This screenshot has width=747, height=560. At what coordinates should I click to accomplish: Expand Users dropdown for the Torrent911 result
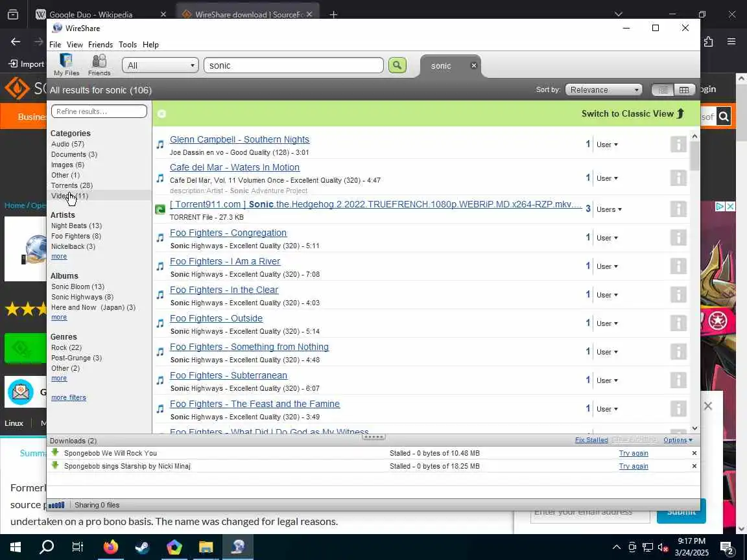point(609,209)
